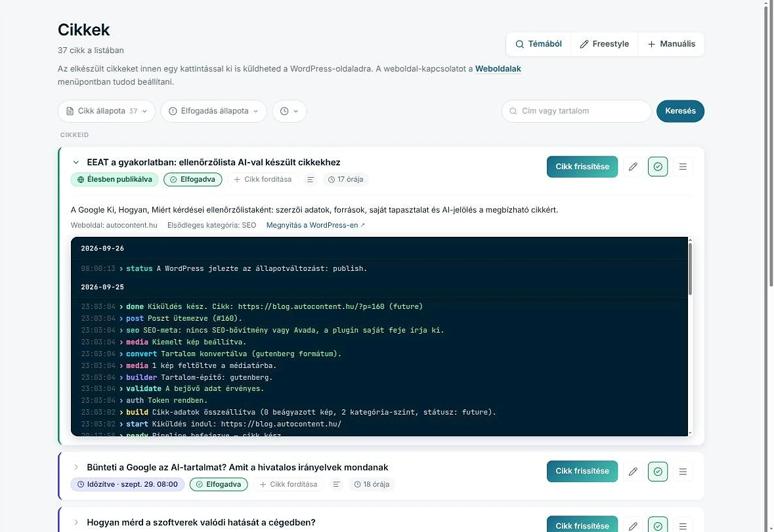Click the Hogyan mérd a szoftverek title

click(201, 522)
